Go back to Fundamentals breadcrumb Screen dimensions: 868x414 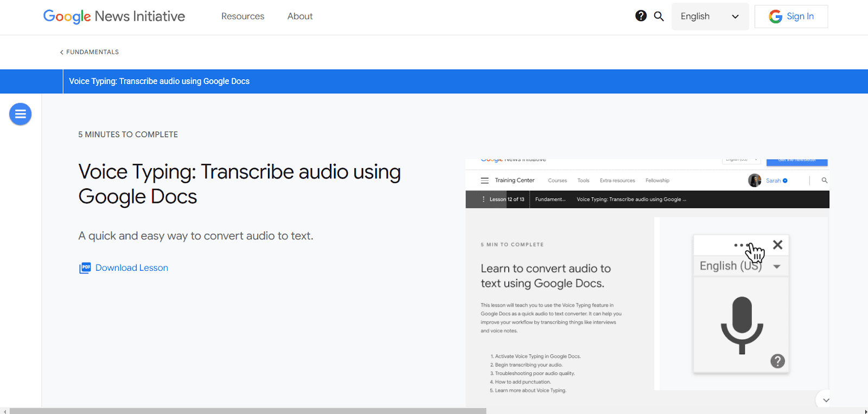click(89, 52)
